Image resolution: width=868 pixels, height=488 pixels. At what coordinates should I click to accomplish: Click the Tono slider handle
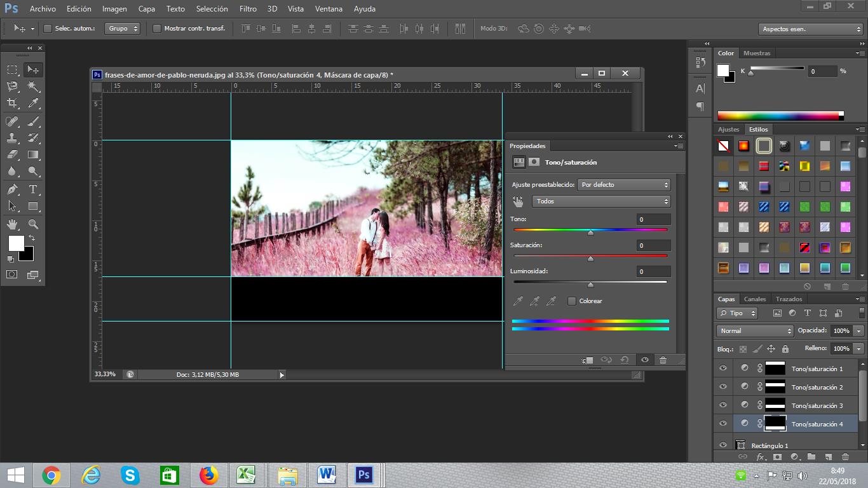coord(590,233)
